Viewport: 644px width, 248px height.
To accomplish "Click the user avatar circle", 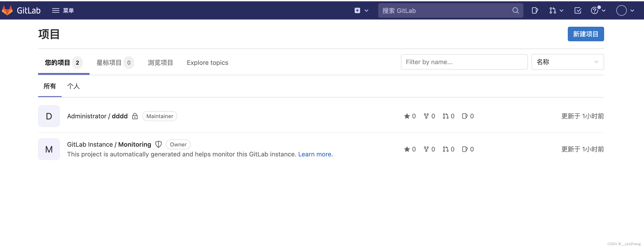I will pyautogui.click(x=621, y=10).
